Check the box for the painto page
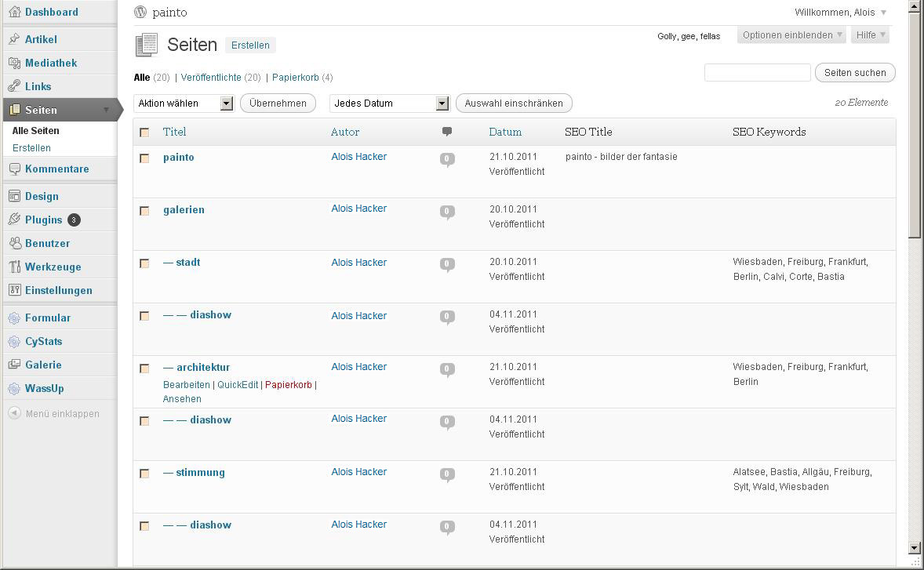Screen dimensions: 924x570 (144, 158)
